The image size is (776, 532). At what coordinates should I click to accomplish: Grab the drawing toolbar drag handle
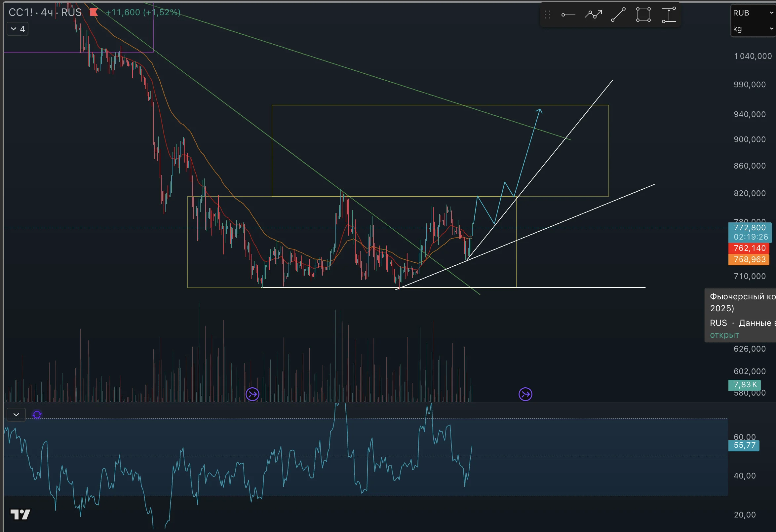[x=548, y=14]
